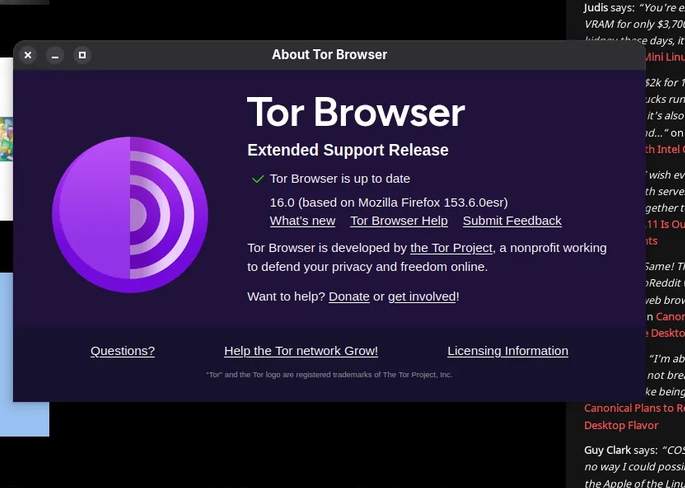Click the Extended Support Release text
The width and height of the screenshot is (685, 488).
(348, 150)
